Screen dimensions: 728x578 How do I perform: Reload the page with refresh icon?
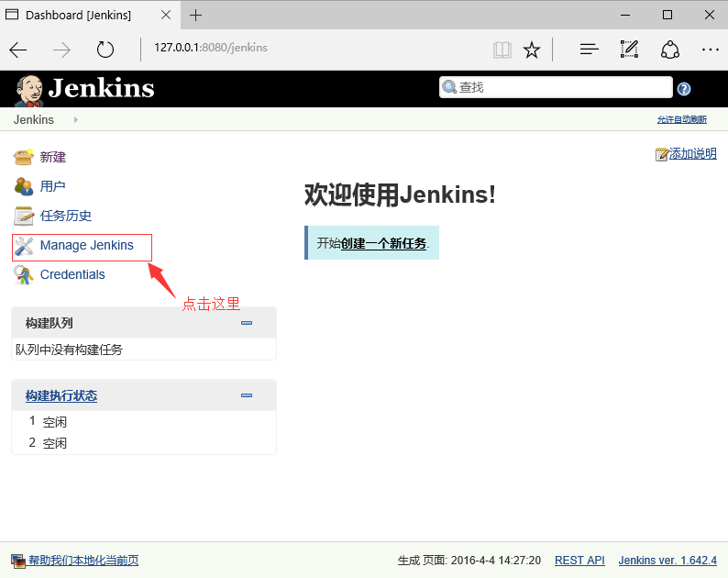pyautogui.click(x=105, y=50)
